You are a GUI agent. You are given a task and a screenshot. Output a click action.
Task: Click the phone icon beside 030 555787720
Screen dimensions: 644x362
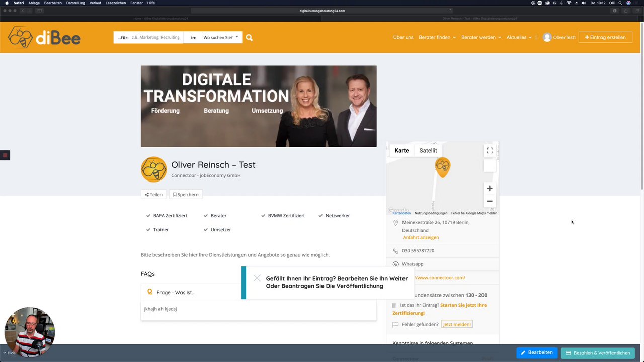pyautogui.click(x=395, y=251)
